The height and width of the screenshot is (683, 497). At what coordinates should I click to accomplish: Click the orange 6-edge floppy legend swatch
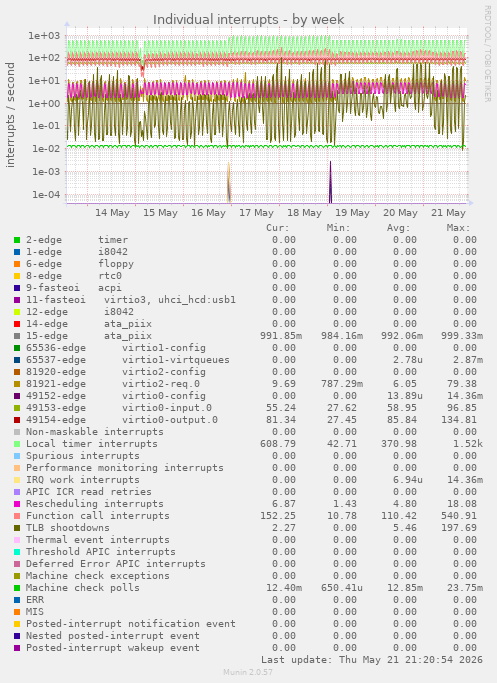[17, 264]
